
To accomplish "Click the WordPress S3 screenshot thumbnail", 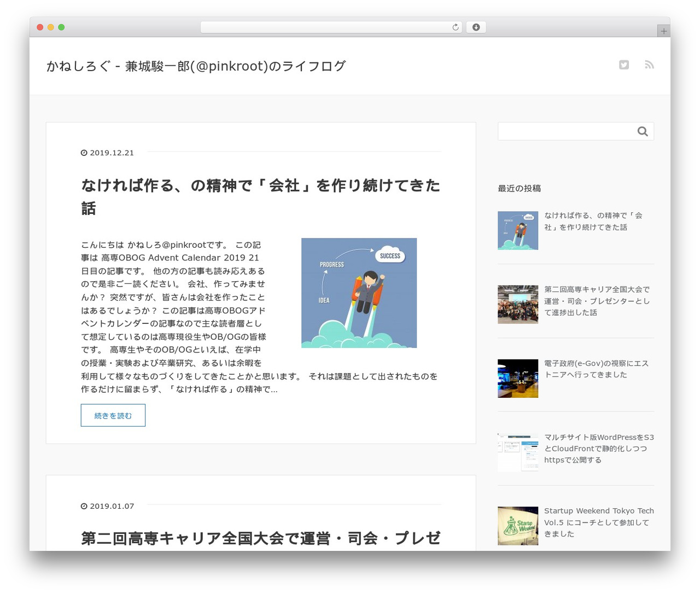I will (x=518, y=452).
